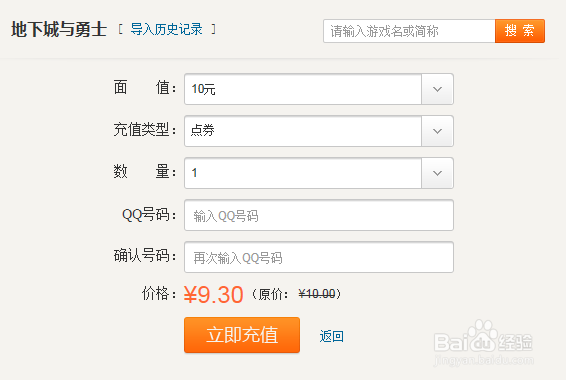Viewport: 566px width, 380px height.
Task: Click the 导入历史记录 link
Action: click(x=166, y=30)
